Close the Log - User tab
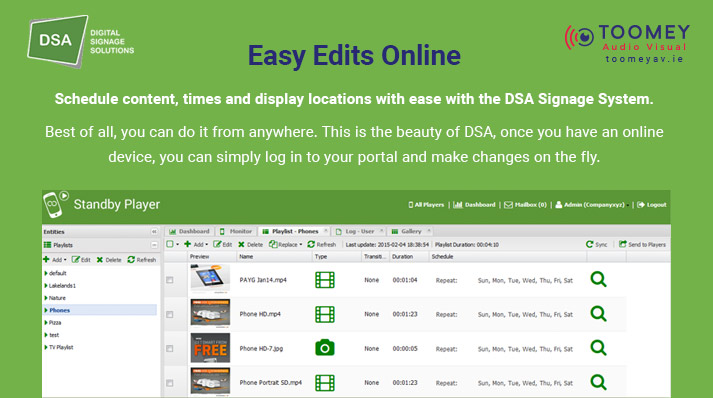 coord(381,231)
